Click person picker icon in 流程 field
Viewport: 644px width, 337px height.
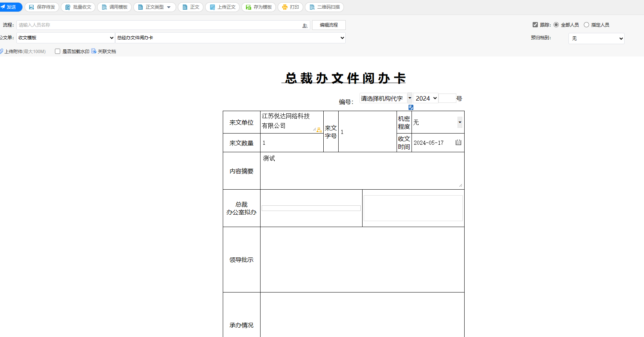pyautogui.click(x=305, y=25)
